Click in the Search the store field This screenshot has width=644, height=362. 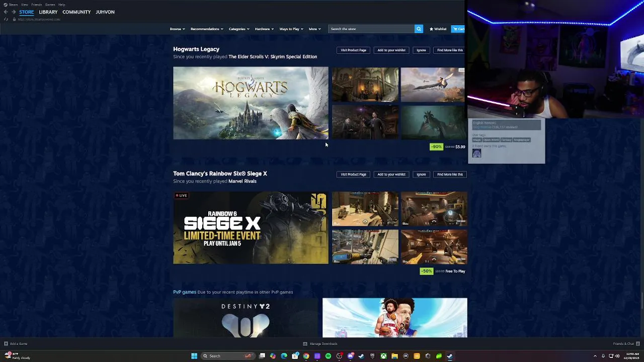371,29
